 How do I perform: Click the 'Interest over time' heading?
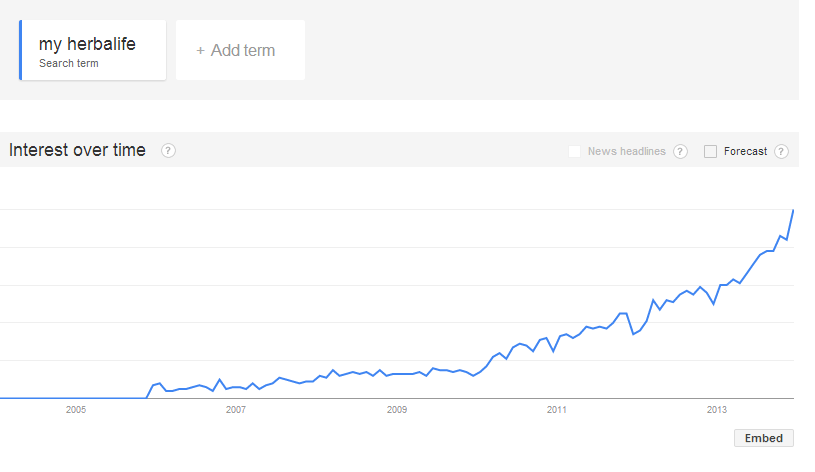pos(77,151)
